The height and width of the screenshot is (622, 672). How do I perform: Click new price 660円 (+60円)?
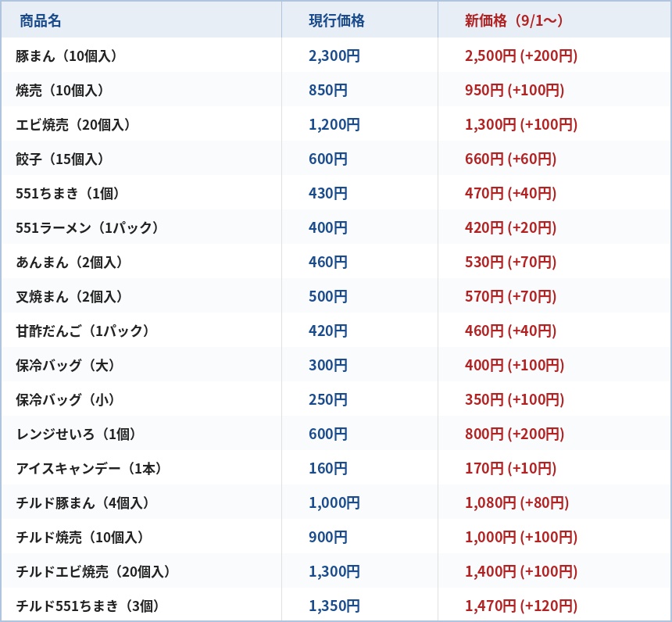510,159
